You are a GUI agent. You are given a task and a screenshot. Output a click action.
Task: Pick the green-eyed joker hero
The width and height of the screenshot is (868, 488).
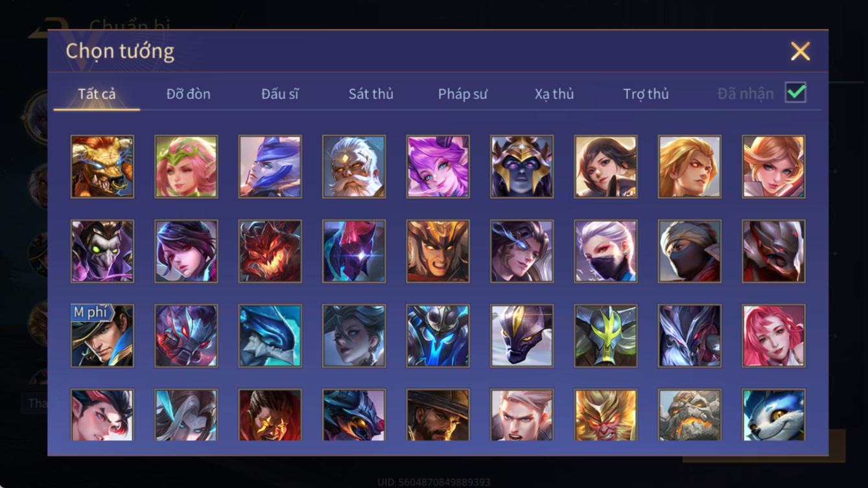tap(102, 251)
